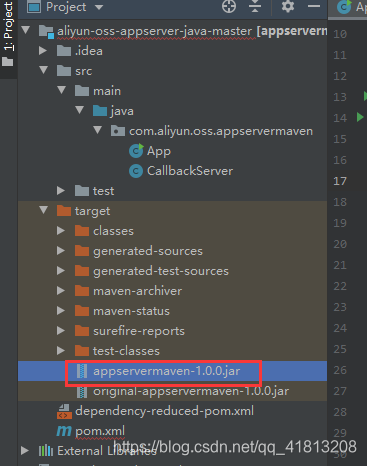Select generated-test-sources folder name
This screenshot has width=367, height=466.
[161, 271]
